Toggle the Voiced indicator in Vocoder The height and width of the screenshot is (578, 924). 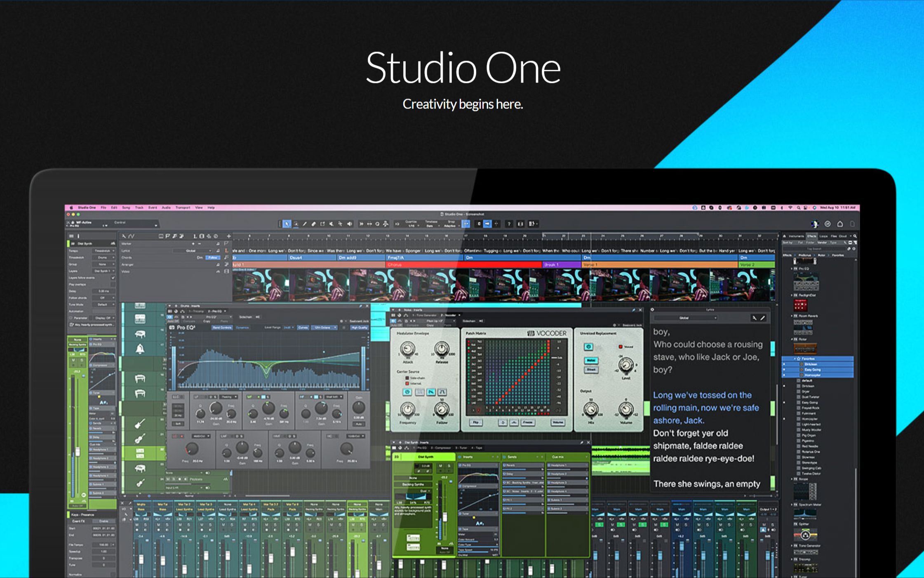pyautogui.click(x=621, y=347)
